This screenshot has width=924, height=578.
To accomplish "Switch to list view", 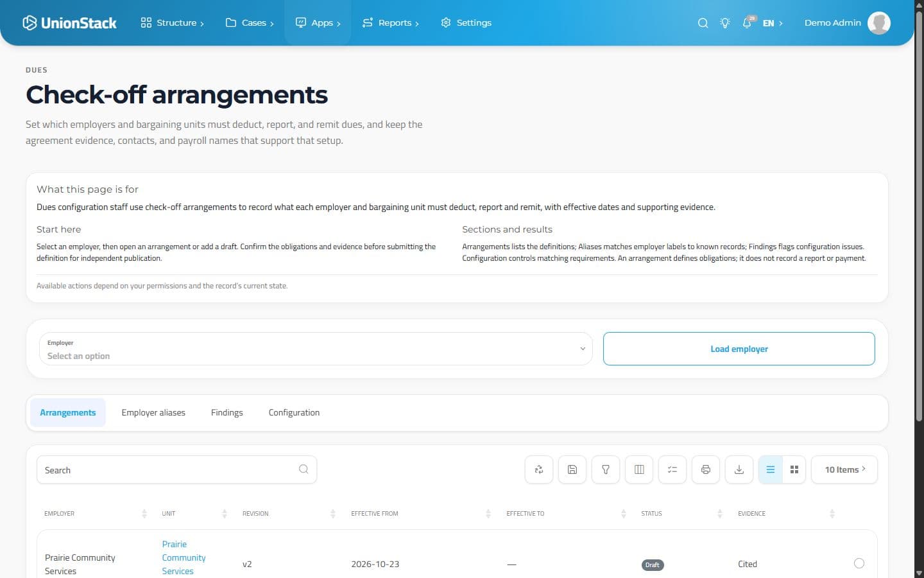I will coord(771,469).
